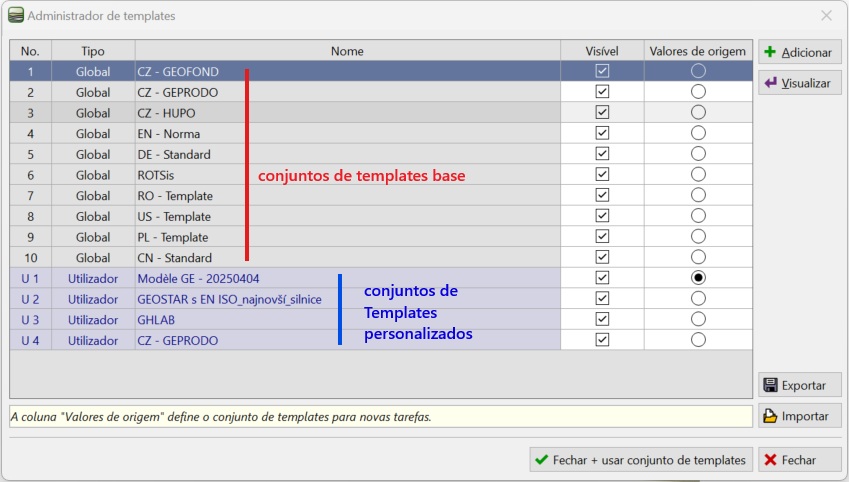This screenshot has width=849, height=482.
Task: Uncheck the Visível checkbox for GHLAB
Action: tap(602, 319)
